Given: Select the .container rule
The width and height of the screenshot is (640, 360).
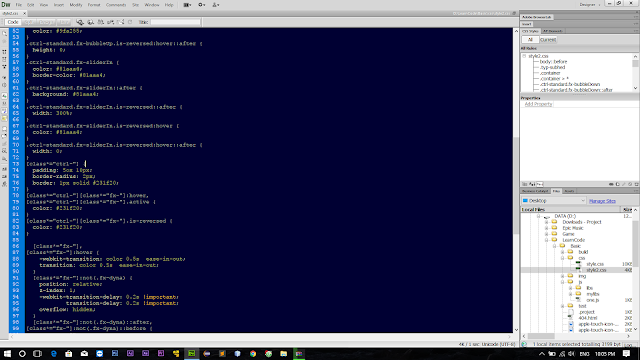Looking at the screenshot, I should (x=550, y=73).
